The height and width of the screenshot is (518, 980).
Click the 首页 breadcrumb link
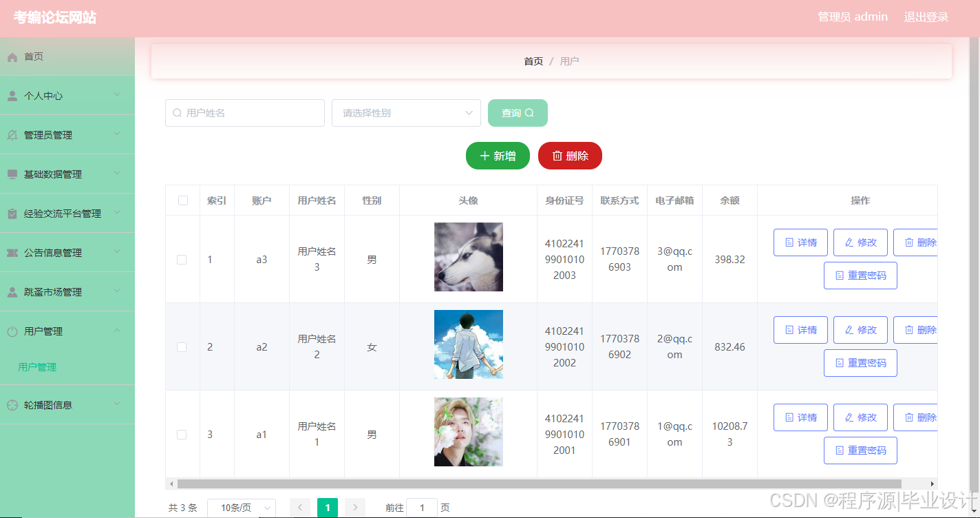pos(533,61)
